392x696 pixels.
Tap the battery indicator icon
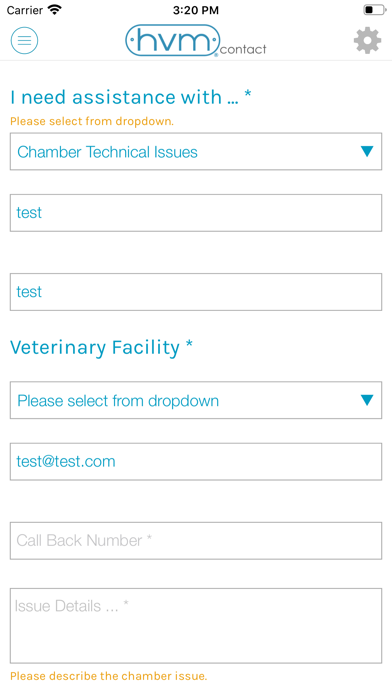(x=374, y=10)
